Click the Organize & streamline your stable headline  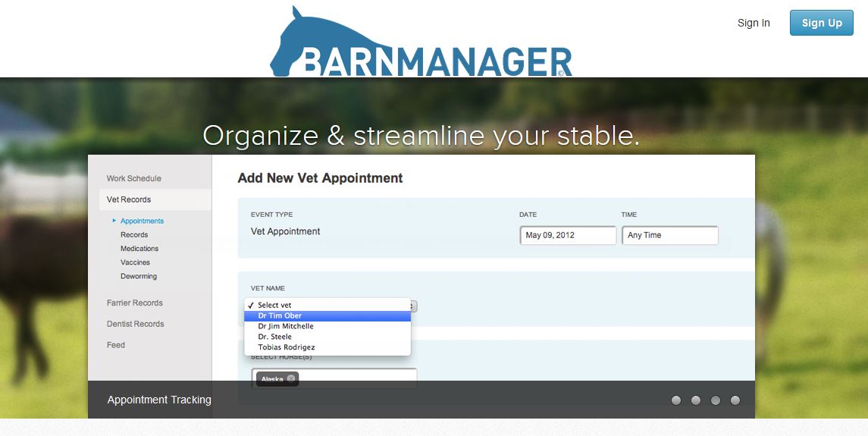[421, 136]
